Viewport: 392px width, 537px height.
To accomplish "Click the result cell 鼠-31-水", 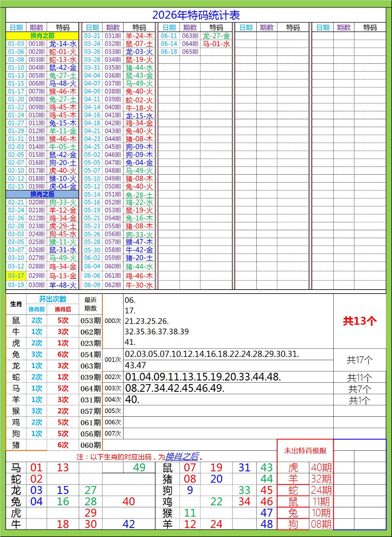I will coord(63,250).
